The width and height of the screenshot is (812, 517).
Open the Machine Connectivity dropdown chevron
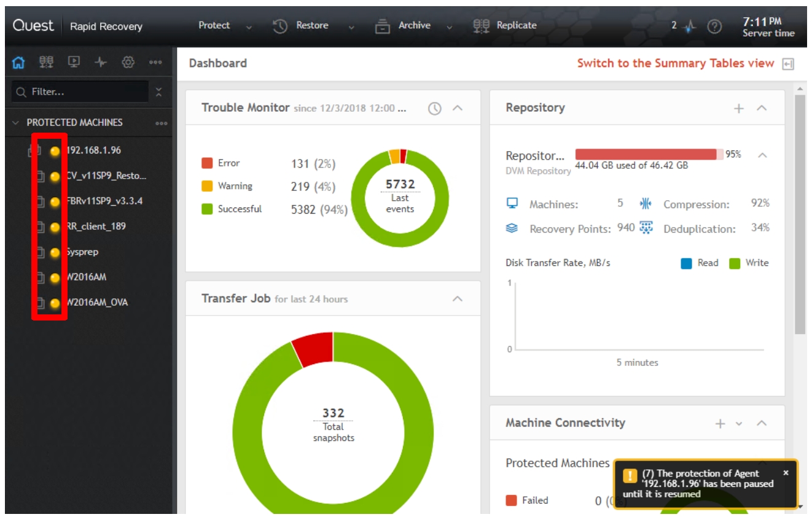[x=739, y=424]
